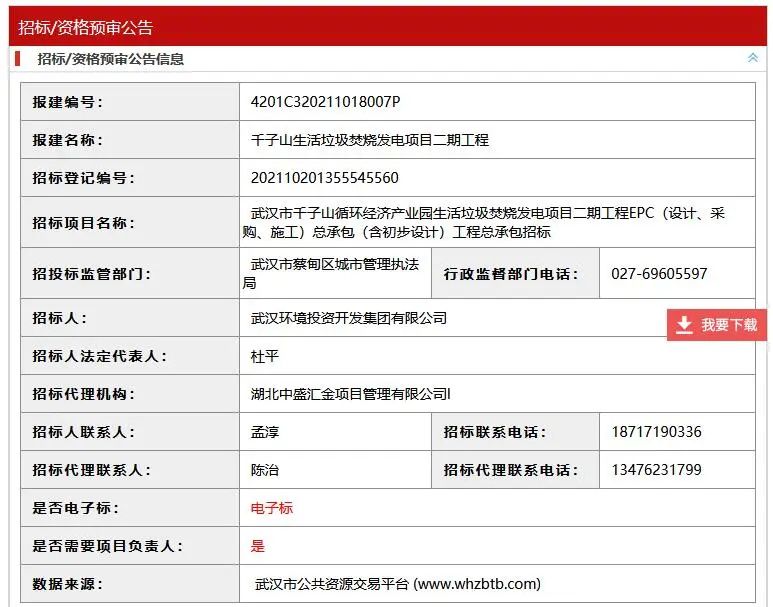Collapse the 招标/资格预审公告信息 section chevron
773x607 pixels.
[753, 58]
